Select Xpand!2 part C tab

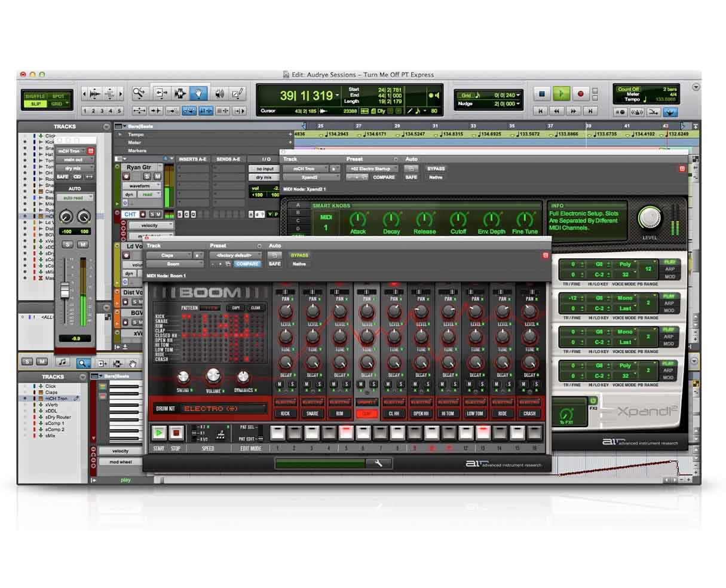click(x=298, y=220)
